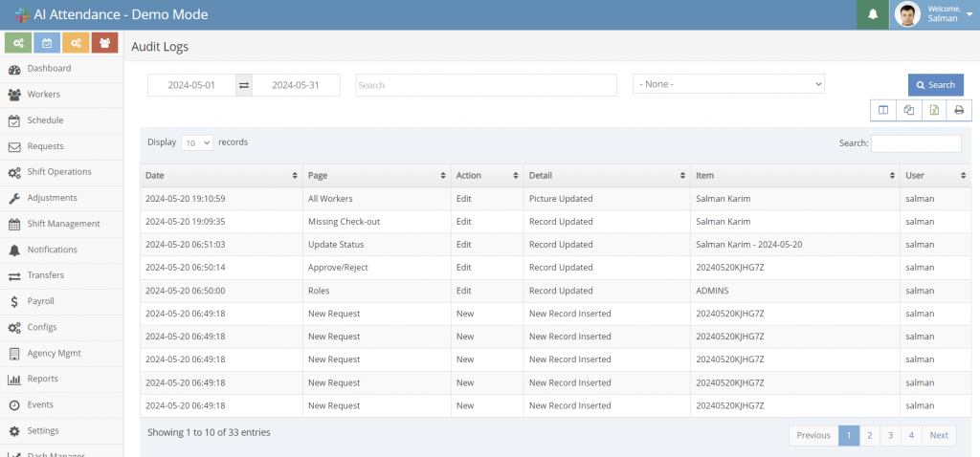
Task: Open the '- None -' filter dropdown
Action: click(728, 84)
